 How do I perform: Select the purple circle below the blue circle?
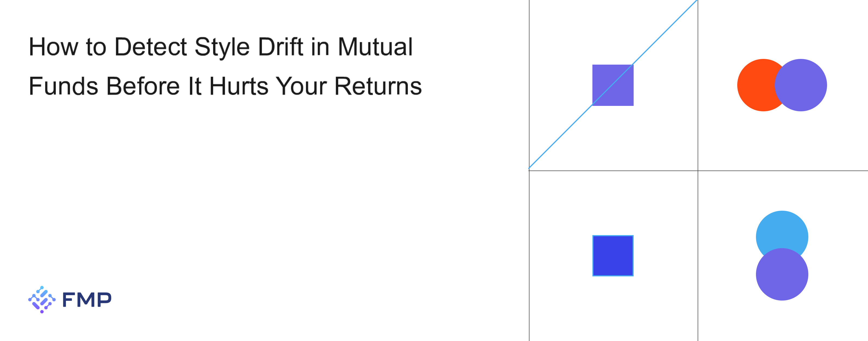tap(782, 277)
